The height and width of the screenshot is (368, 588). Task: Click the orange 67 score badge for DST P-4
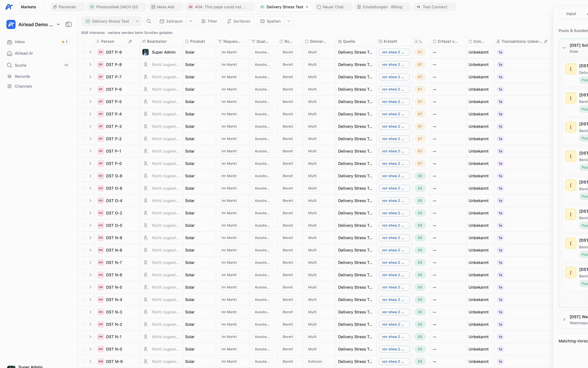[x=420, y=114]
